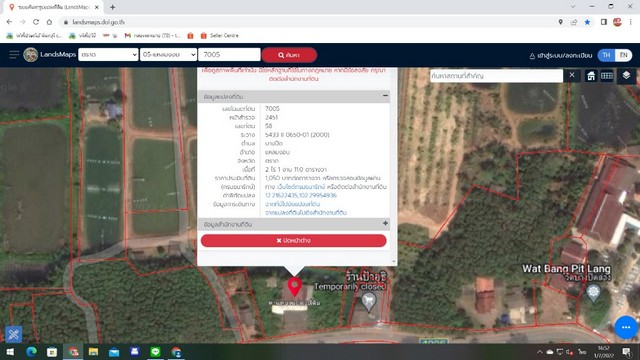The height and width of the screenshot is (360, 640).
Task: Expand the land office information section
Action: 385,224
